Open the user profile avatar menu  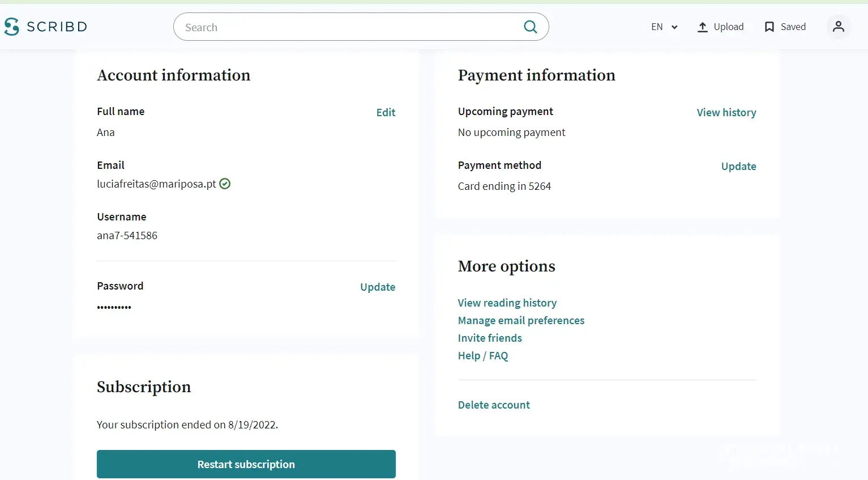(x=838, y=27)
